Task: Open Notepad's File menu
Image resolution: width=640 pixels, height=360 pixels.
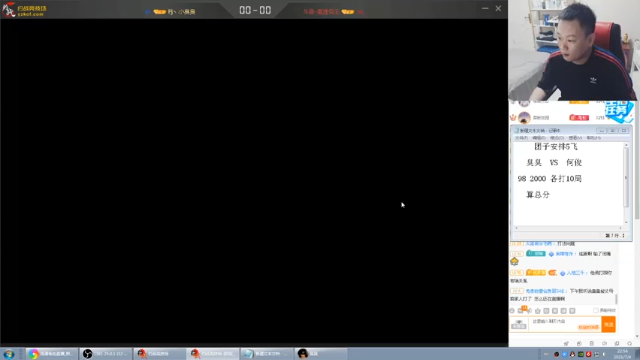Action: [x=521, y=138]
